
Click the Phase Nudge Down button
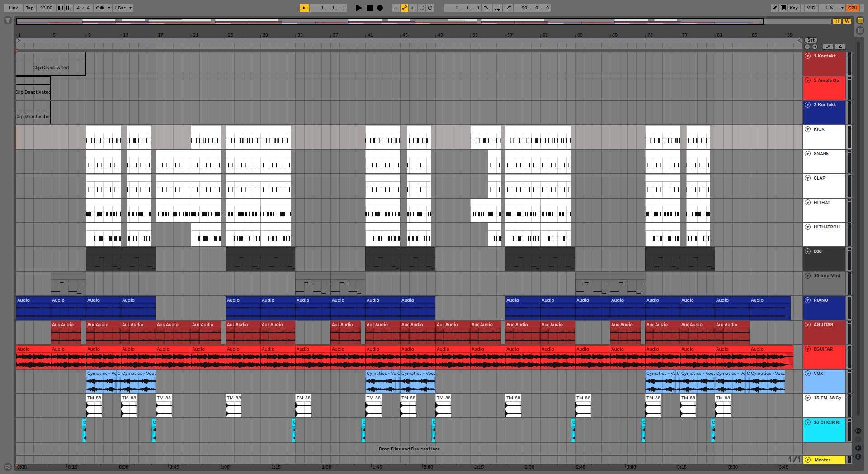pyautogui.click(x=60, y=8)
